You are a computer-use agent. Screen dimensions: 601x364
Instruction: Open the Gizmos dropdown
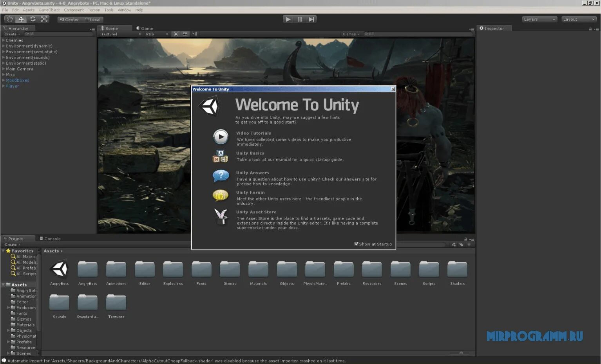351,34
